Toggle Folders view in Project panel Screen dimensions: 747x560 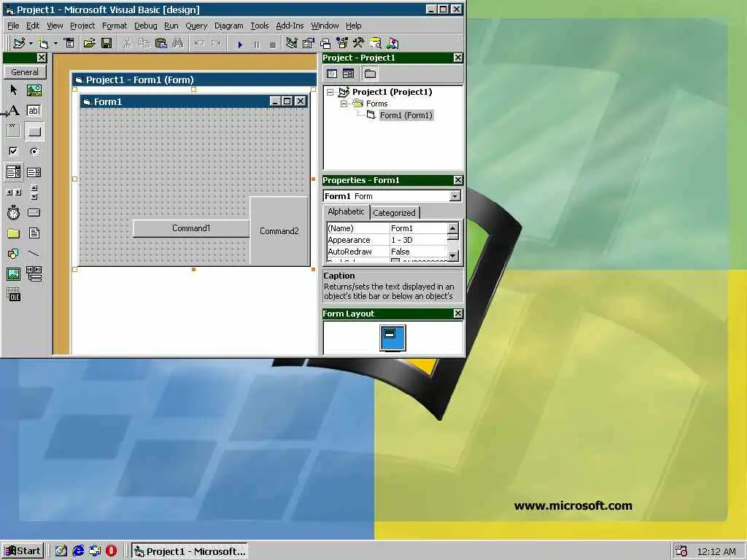[x=370, y=74]
